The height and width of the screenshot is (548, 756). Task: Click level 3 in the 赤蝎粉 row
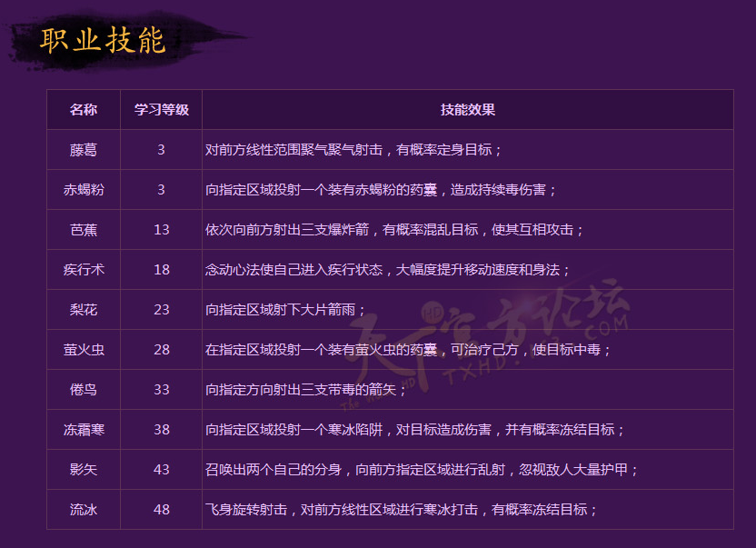(161, 190)
